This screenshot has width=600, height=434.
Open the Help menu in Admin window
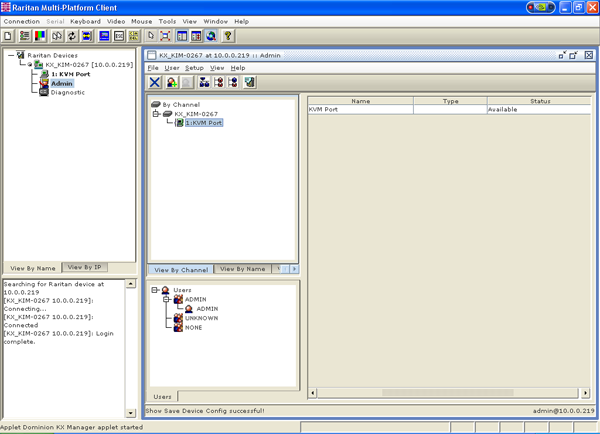pyautogui.click(x=238, y=68)
